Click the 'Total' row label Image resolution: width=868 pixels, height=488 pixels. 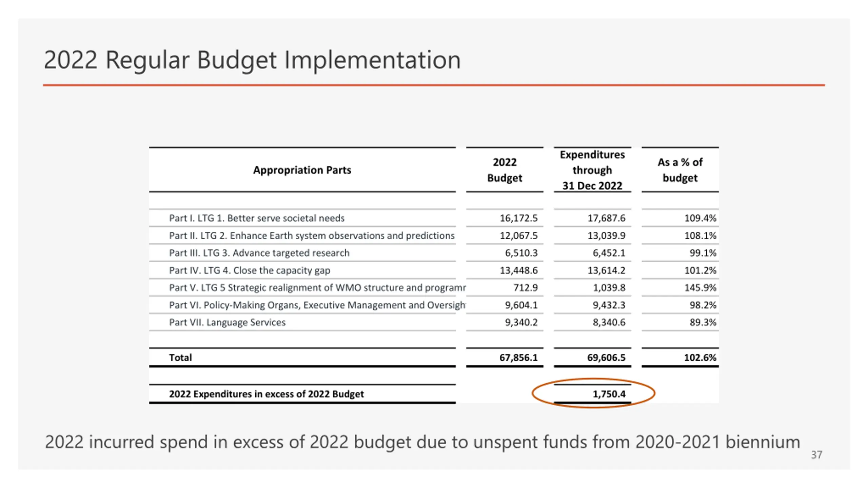coord(180,358)
